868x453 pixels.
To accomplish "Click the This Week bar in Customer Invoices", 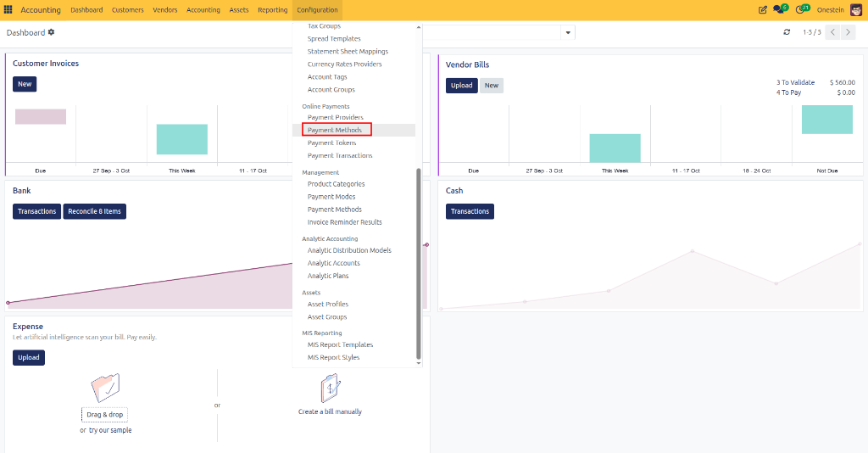I will point(182,139).
